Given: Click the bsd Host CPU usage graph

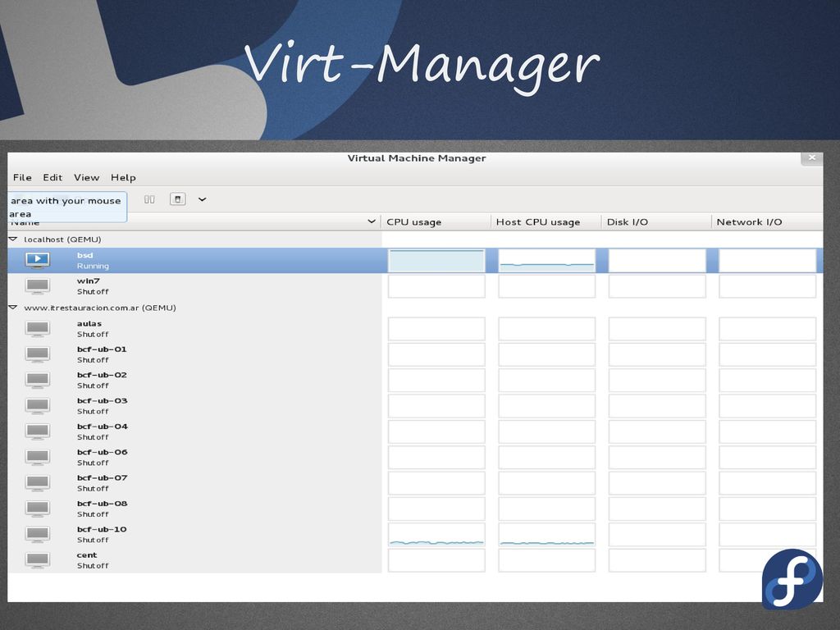Looking at the screenshot, I should (x=547, y=260).
